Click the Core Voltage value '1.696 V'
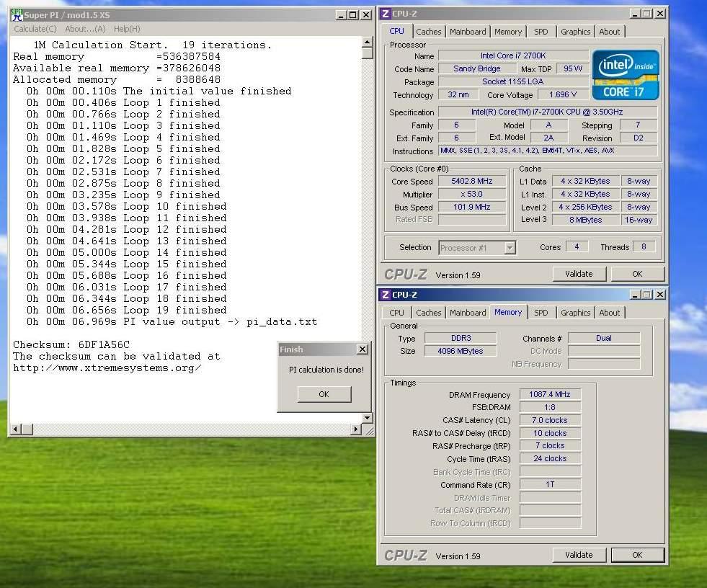This screenshot has height=588, width=707. click(x=563, y=94)
